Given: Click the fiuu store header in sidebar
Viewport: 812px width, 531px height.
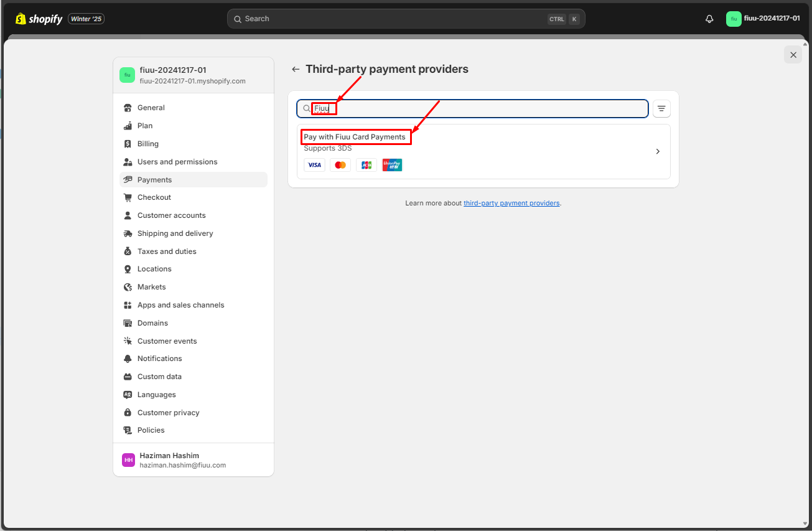Looking at the screenshot, I should tap(194, 75).
